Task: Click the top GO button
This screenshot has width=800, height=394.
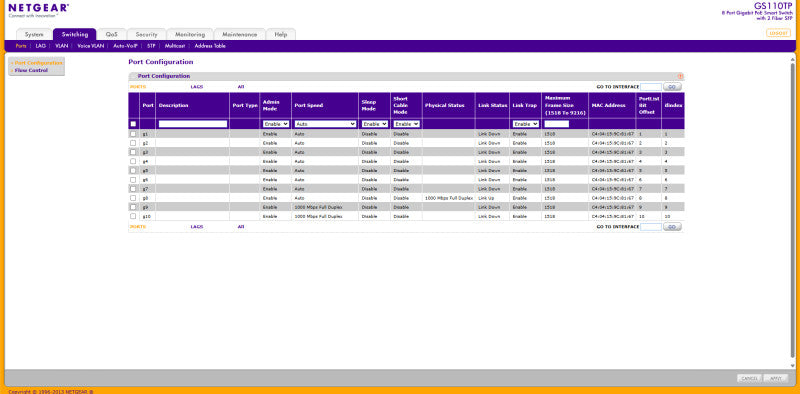Action: [672, 87]
